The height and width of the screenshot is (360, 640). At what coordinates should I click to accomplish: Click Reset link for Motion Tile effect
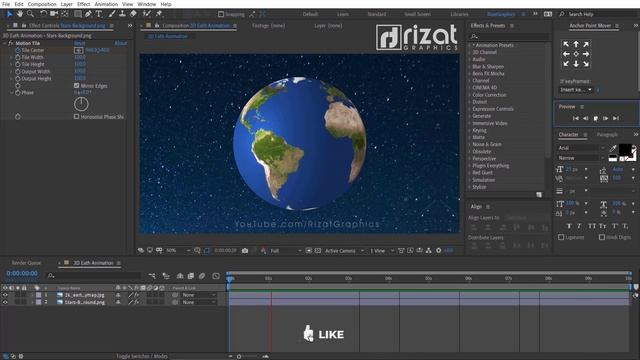[80, 43]
